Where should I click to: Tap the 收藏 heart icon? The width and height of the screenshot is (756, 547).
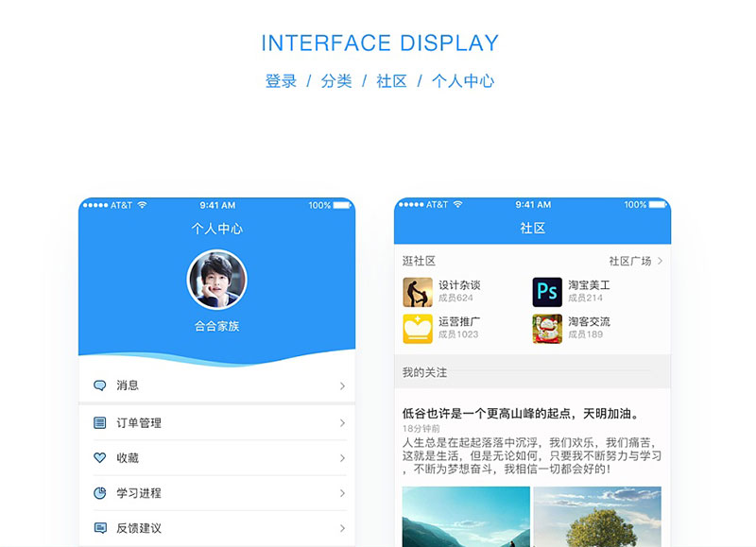coord(100,457)
